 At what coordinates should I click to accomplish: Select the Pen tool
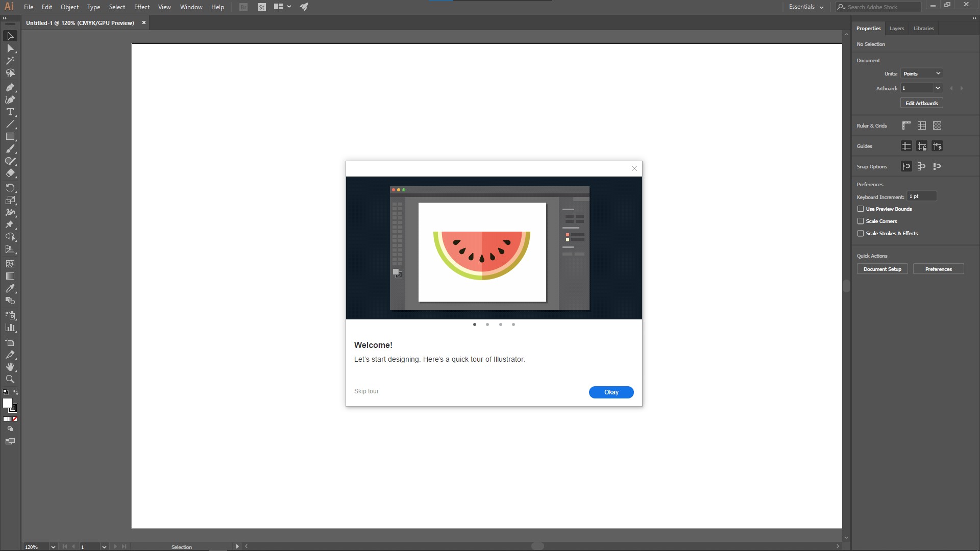tap(10, 87)
